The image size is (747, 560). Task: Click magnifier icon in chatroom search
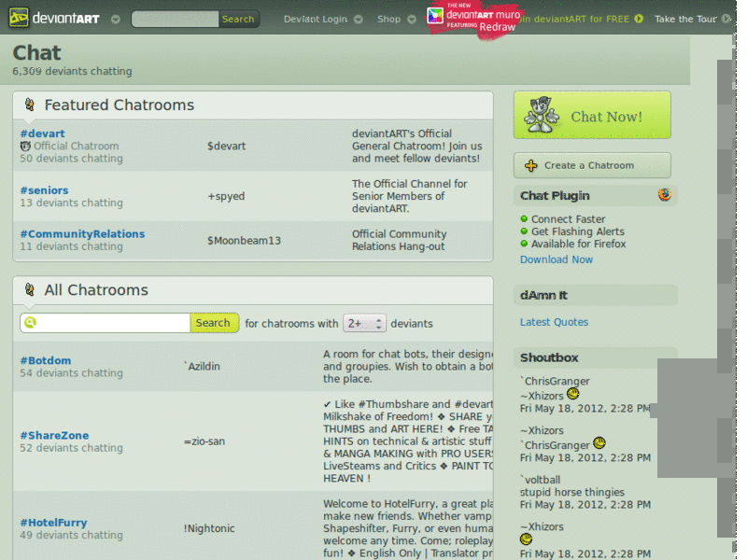[x=30, y=322]
